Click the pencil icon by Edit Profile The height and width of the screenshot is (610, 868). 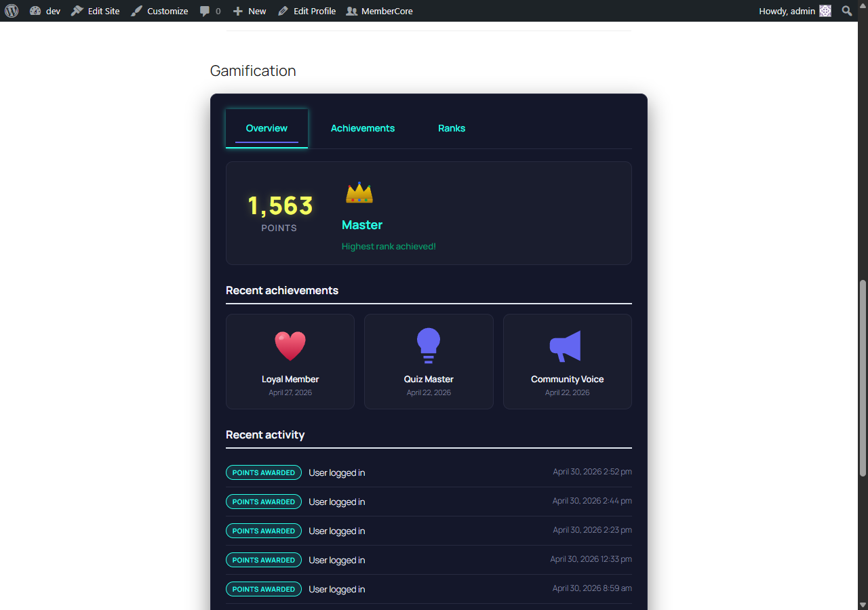[x=283, y=11]
